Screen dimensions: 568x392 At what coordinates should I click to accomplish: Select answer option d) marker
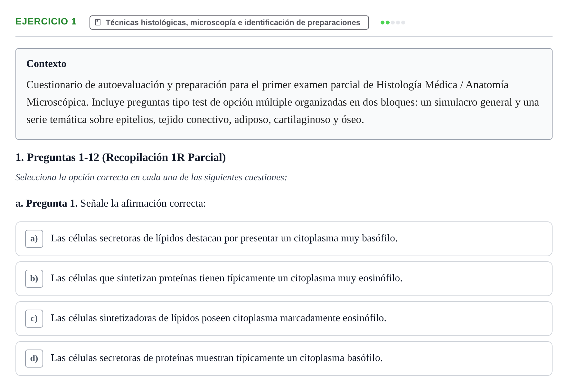[34, 359]
